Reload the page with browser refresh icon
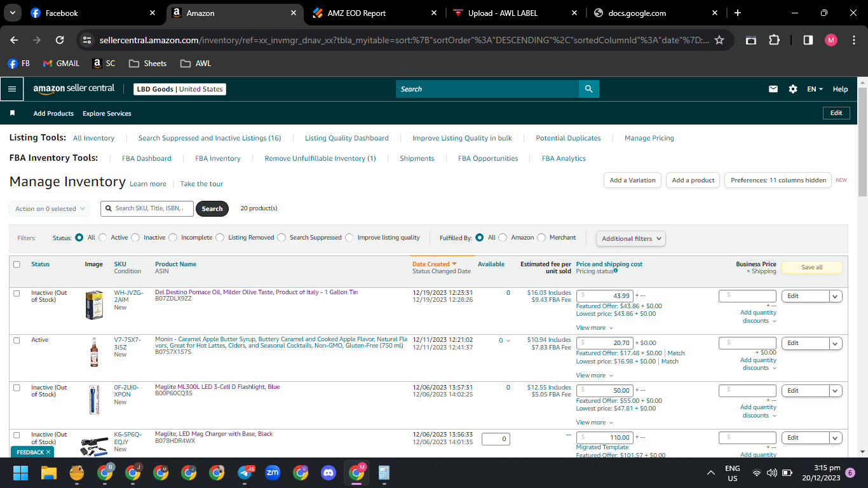868x488 pixels. [x=60, y=40]
